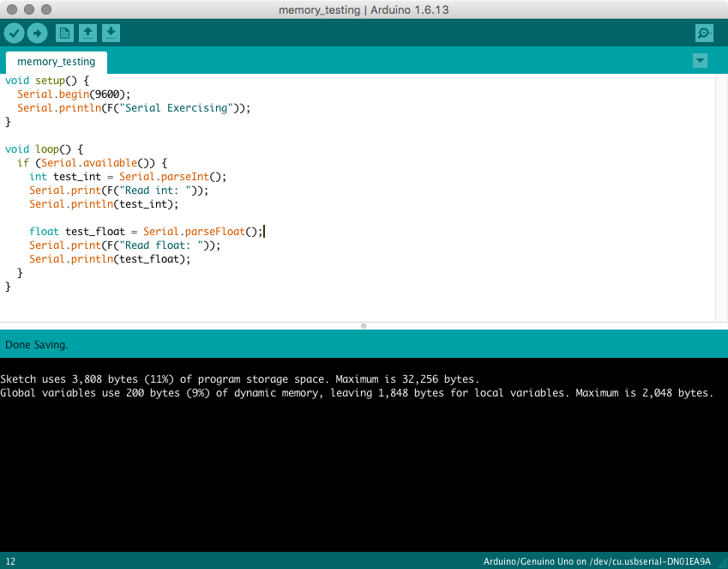Create a new sketch via the New icon
This screenshot has width=728, height=569.
point(64,33)
